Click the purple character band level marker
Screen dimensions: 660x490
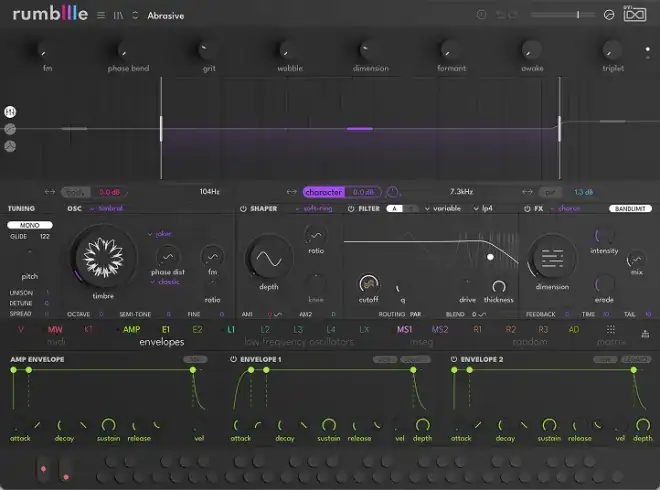[359, 129]
